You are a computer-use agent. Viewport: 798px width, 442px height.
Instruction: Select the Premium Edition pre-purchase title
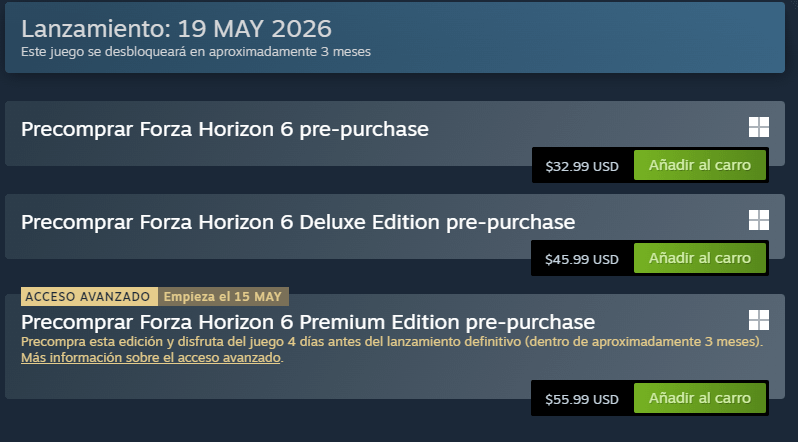click(307, 322)
